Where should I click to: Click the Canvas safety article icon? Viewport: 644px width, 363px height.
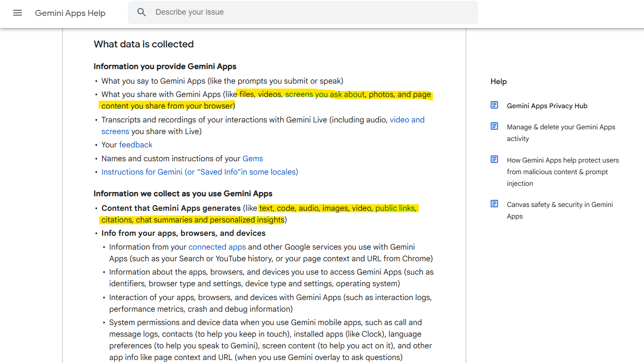494,204
